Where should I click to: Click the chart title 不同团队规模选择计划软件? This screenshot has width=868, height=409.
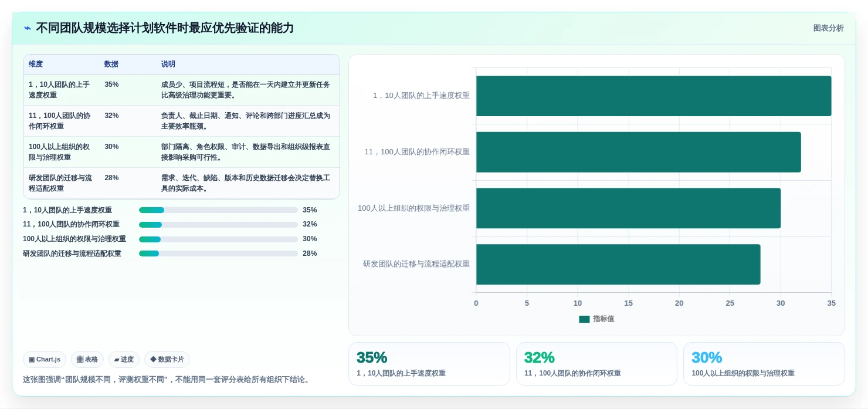pyautogui.click(x=165, y=28)
